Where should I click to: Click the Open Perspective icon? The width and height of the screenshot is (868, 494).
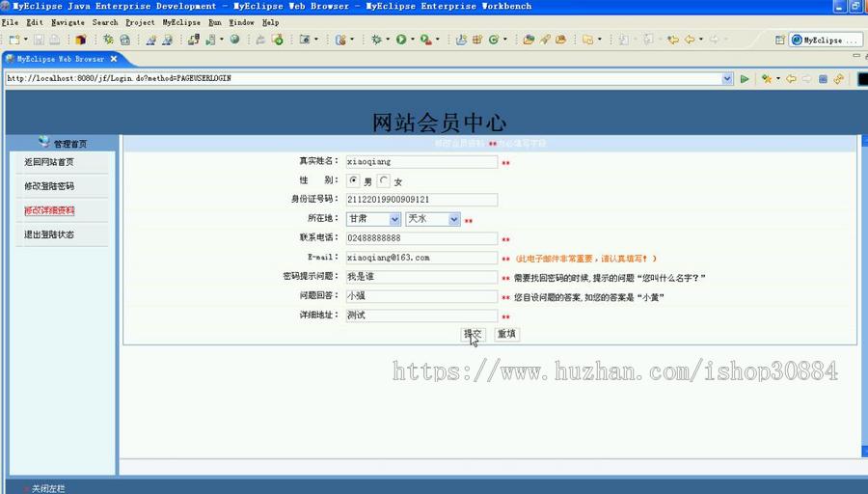tap(779, 40)
